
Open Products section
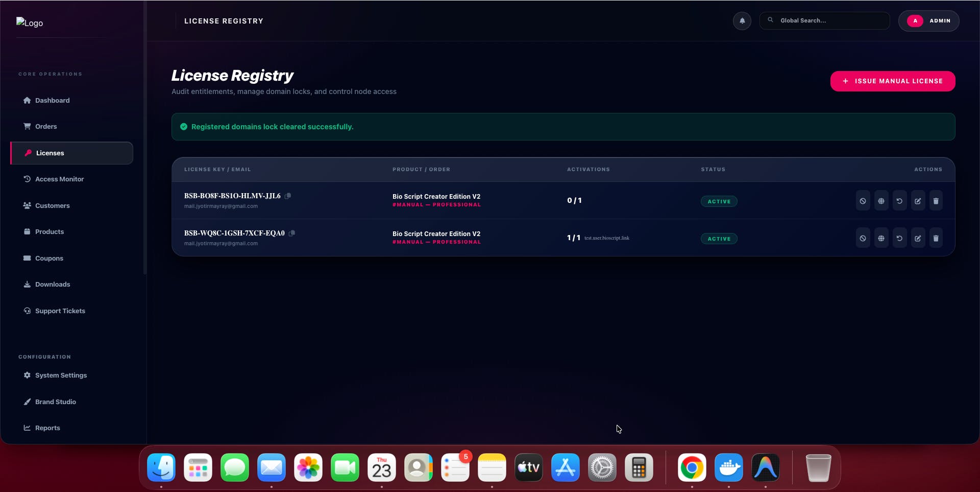pyautogui.click(x=71, y=232)
